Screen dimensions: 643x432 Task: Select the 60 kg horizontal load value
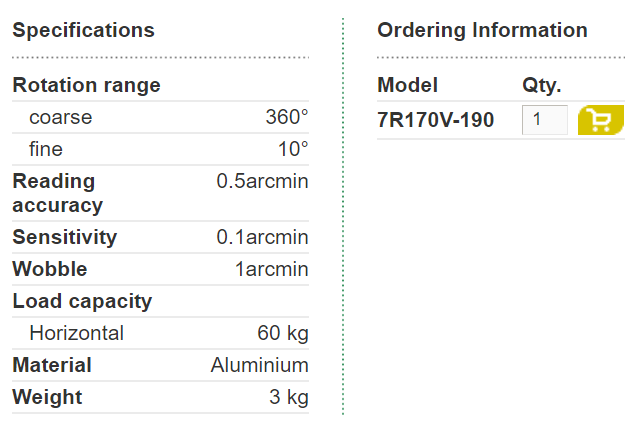tap(283, 333)
